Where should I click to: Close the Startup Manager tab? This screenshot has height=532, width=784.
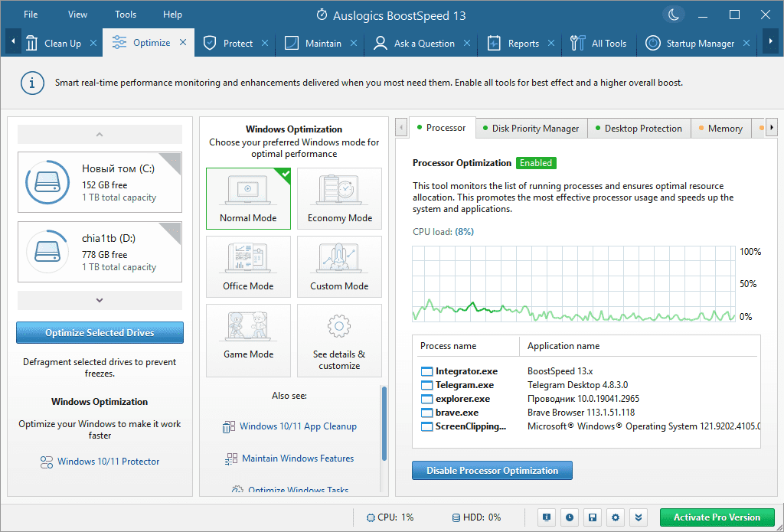coord(746,44)
